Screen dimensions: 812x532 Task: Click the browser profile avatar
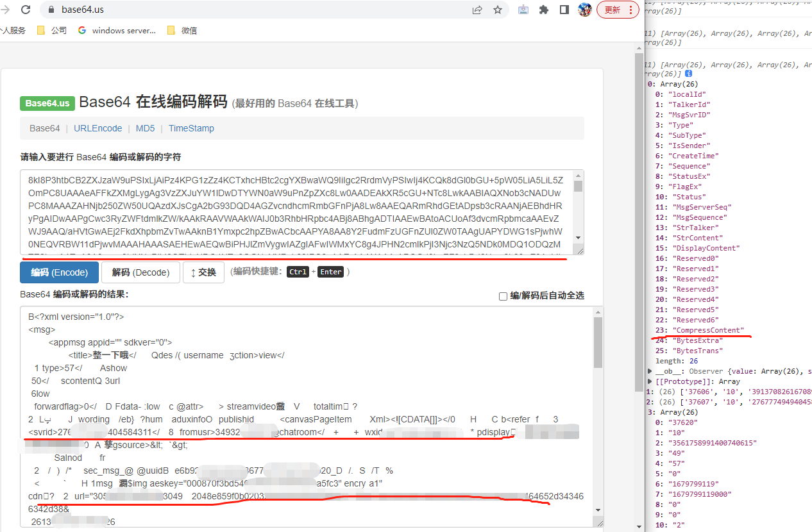tap(584, 10)
